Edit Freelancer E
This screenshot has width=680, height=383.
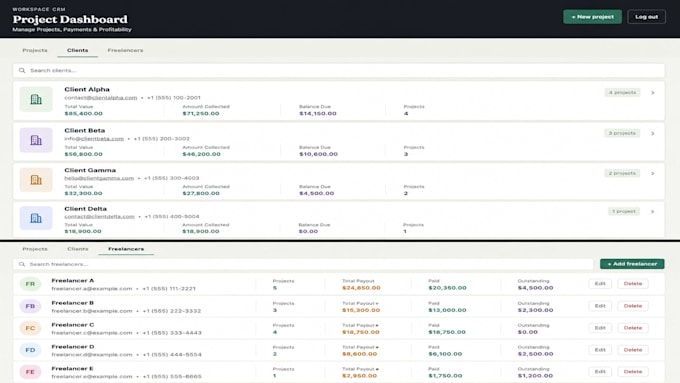pyautogui.click(x=600, y=372)
